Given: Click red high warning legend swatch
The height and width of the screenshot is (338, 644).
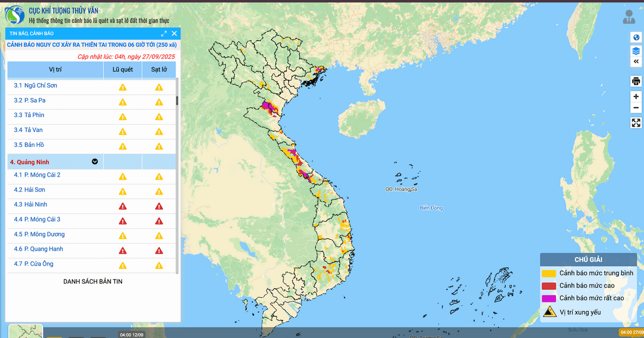Looking at the screenshot, I should [549, 285].
